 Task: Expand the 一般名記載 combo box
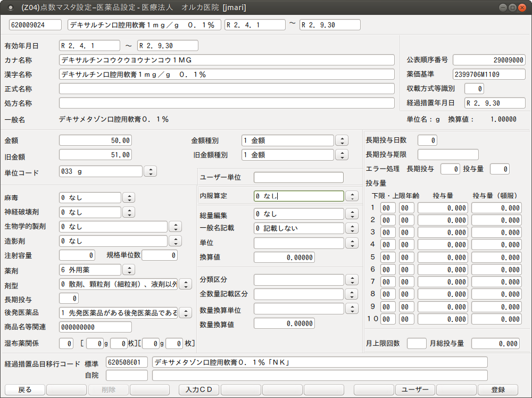tap(351, 228)
